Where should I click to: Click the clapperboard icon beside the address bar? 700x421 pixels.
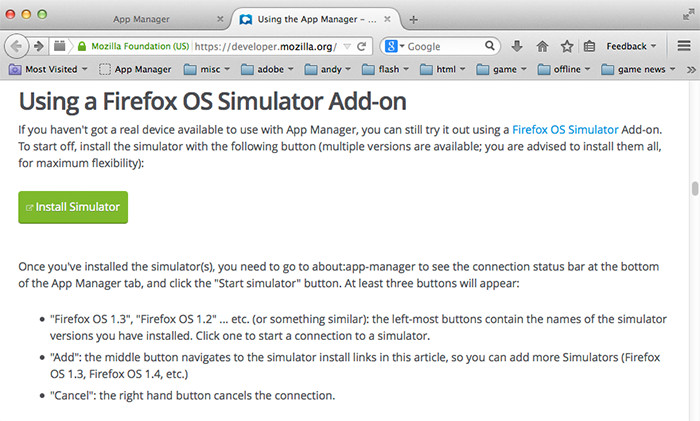[x=59, y=46]
